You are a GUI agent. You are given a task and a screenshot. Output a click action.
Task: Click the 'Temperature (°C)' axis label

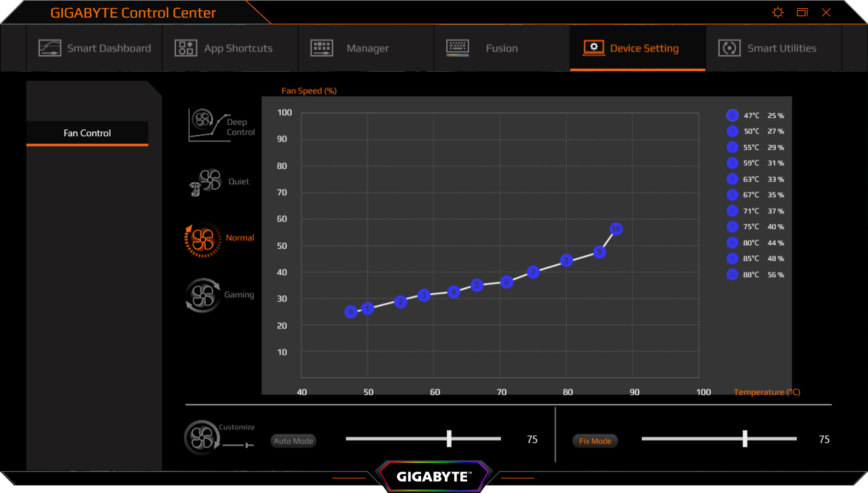[767, 392]
